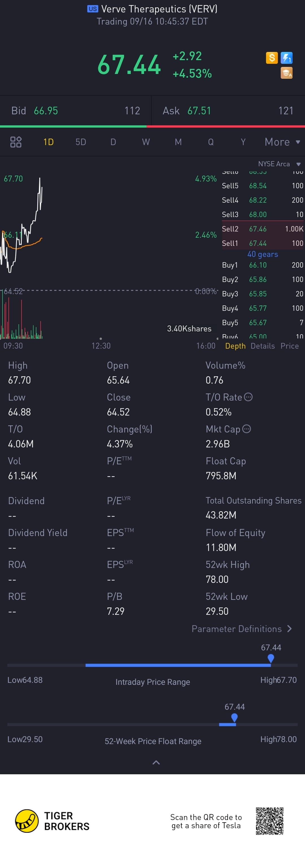Tap the +4.53% change value
This screenshot has width=305, height=868.
[x=192, y=73]
